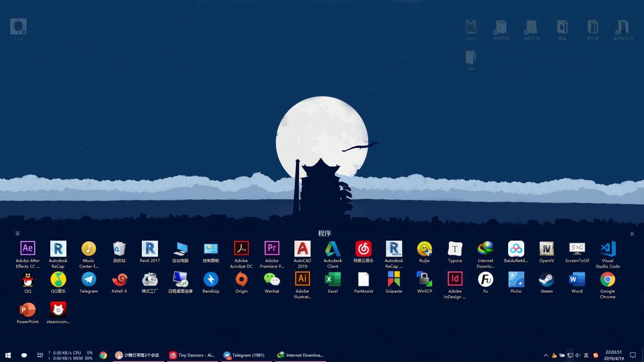Open Google Chrome in the program panel
The height and width of the screenshot is (362, 644).
[607, 285]
